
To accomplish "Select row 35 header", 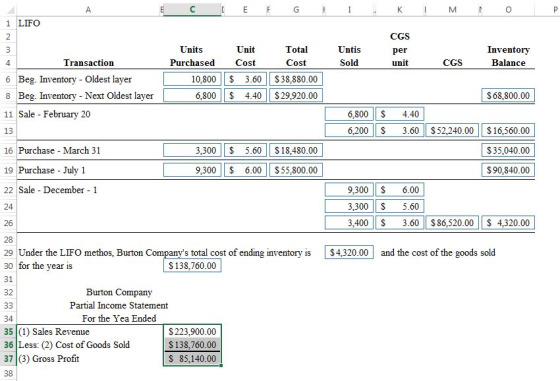I will [x=8, y=331].
